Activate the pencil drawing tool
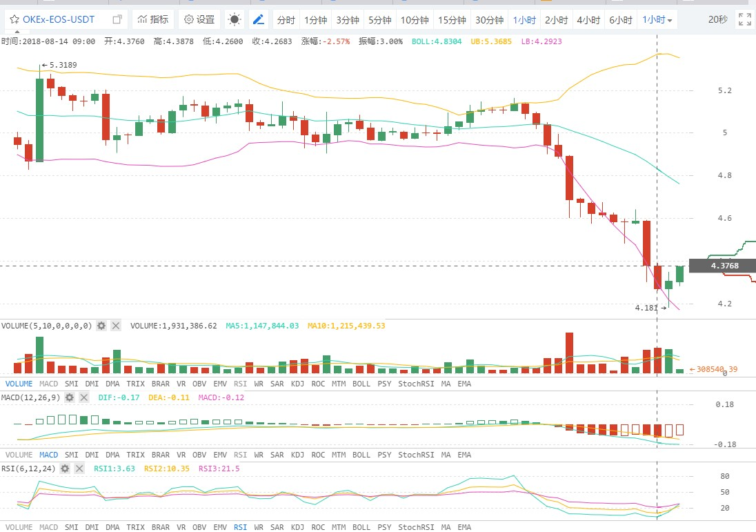The width and height of the screenshot is (756, 532). [x=259, y=20]
